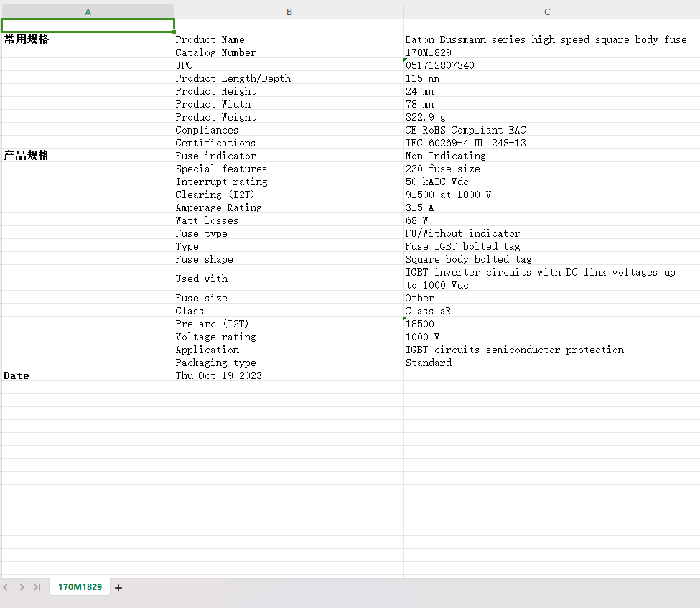700x608 pixels.
Task: Select the 'Packaging type' cell
Action: click(x=289, y=363)
